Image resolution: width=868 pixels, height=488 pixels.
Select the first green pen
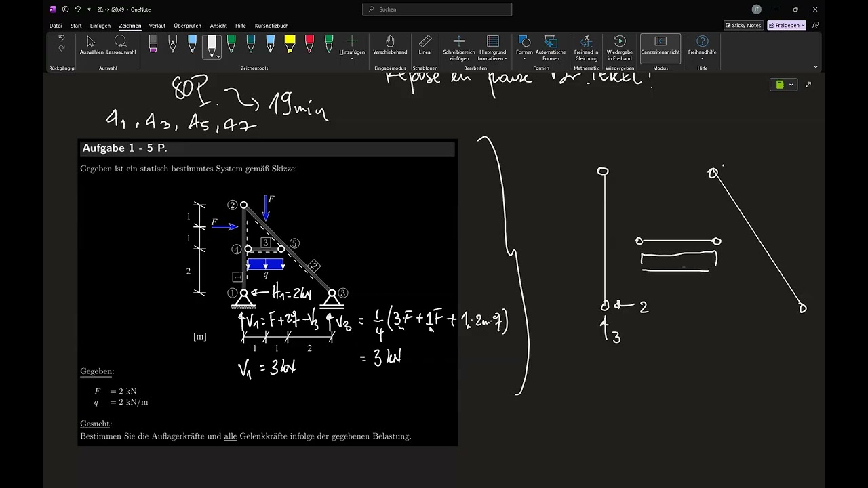coord(231,45)
